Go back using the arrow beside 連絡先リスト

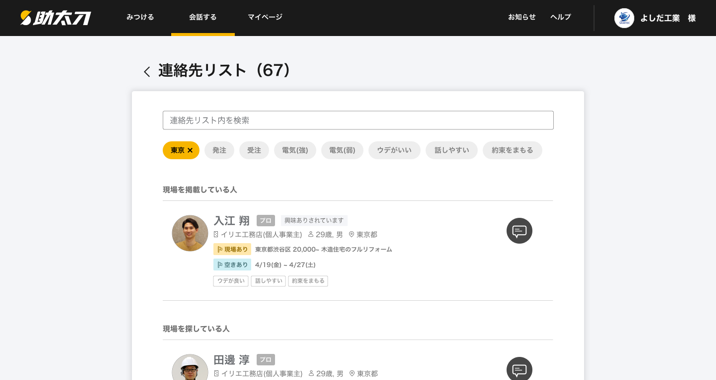(x=147, y=72)
